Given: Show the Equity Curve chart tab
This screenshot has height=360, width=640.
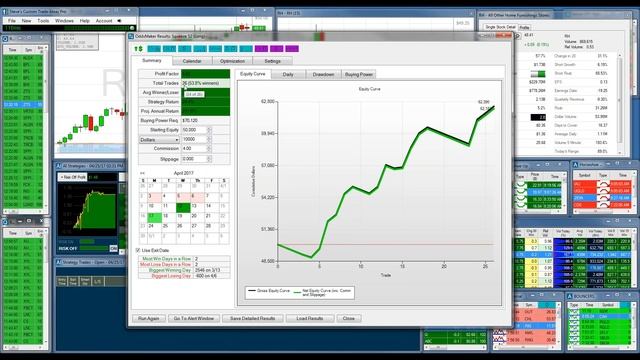Looking at the screenshot, I should click(253, 74).
